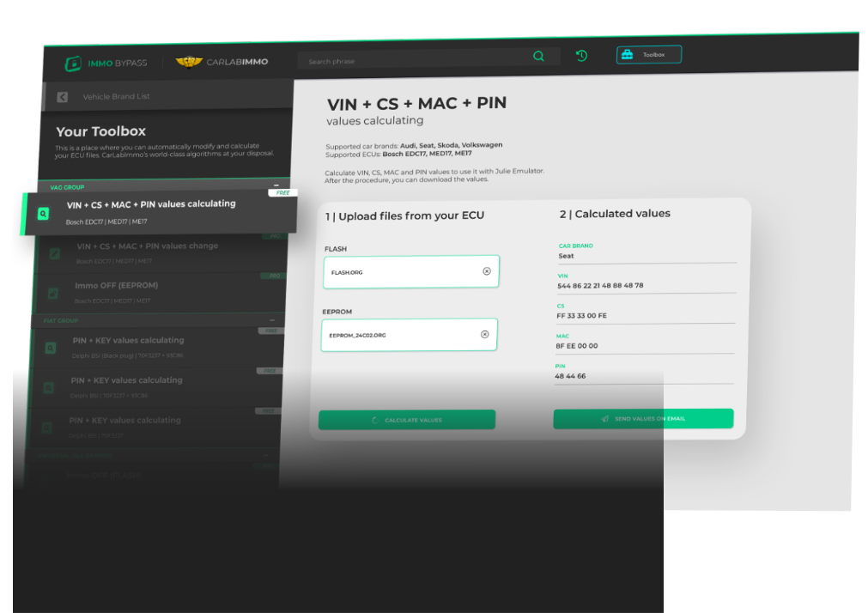Click the VIN value 544 86 22 21 48 88 48 78
The width and height of the screenshot is (868, 613).
[600, 286]
